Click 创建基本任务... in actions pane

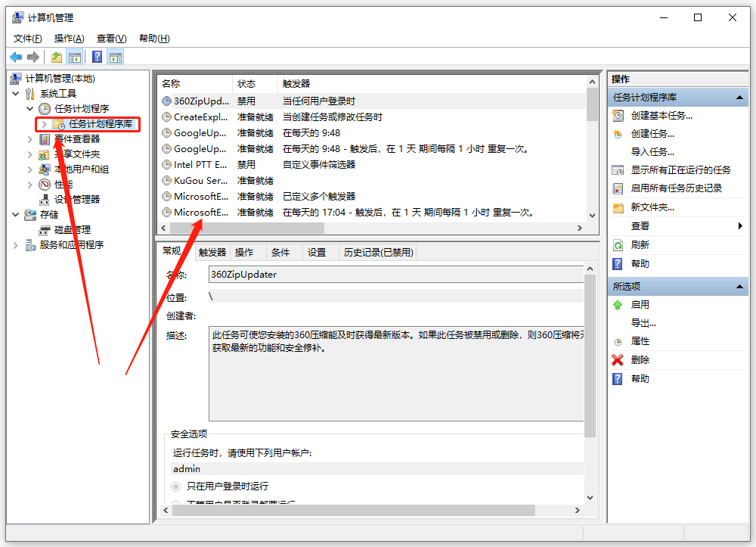pyautogui.click(x=661, y=116)
